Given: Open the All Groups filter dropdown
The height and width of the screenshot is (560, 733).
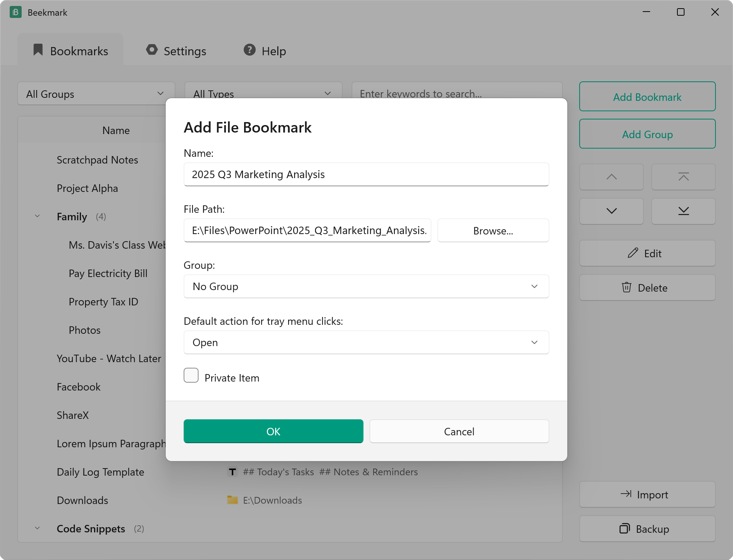Looking at the screenshot, I should (96, 94).
